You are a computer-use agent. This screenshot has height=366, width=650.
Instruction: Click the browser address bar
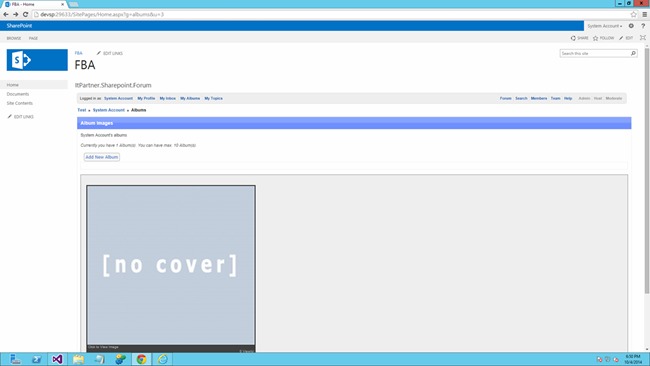point(332,15)
